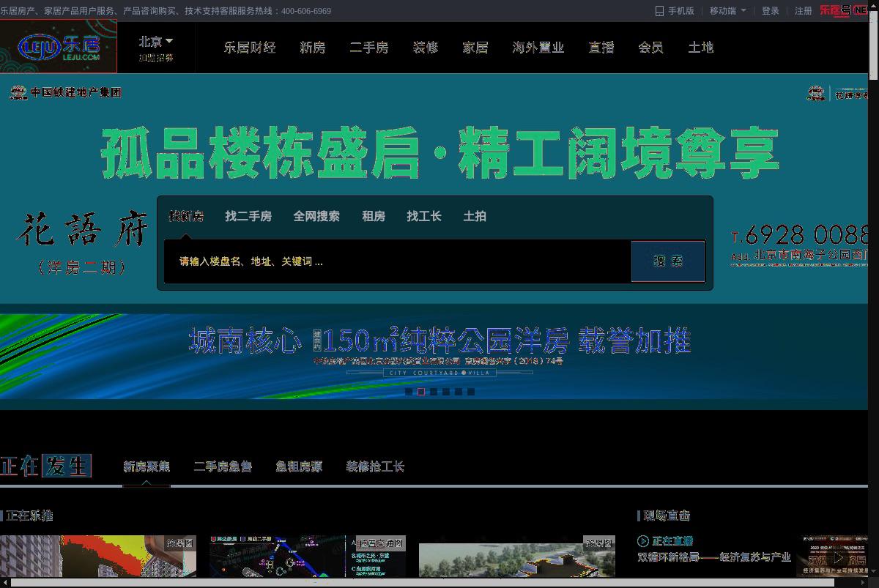
Task: Open 装修 in the main navigation
Action: [426, 48]
